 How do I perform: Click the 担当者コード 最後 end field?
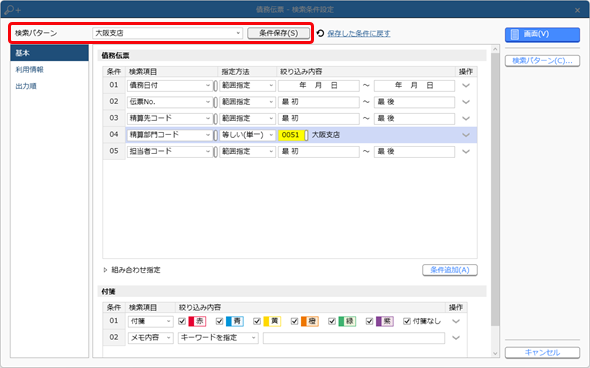414,152
